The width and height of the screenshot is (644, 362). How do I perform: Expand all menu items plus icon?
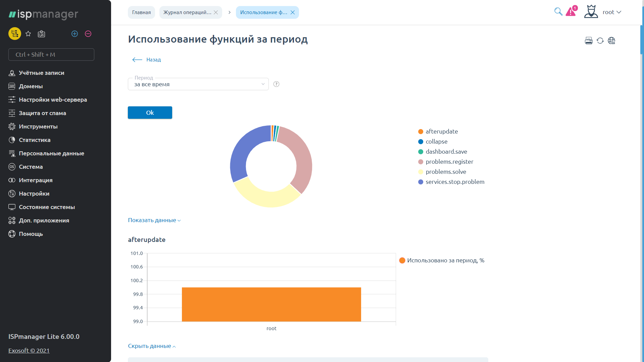(75, 34)
